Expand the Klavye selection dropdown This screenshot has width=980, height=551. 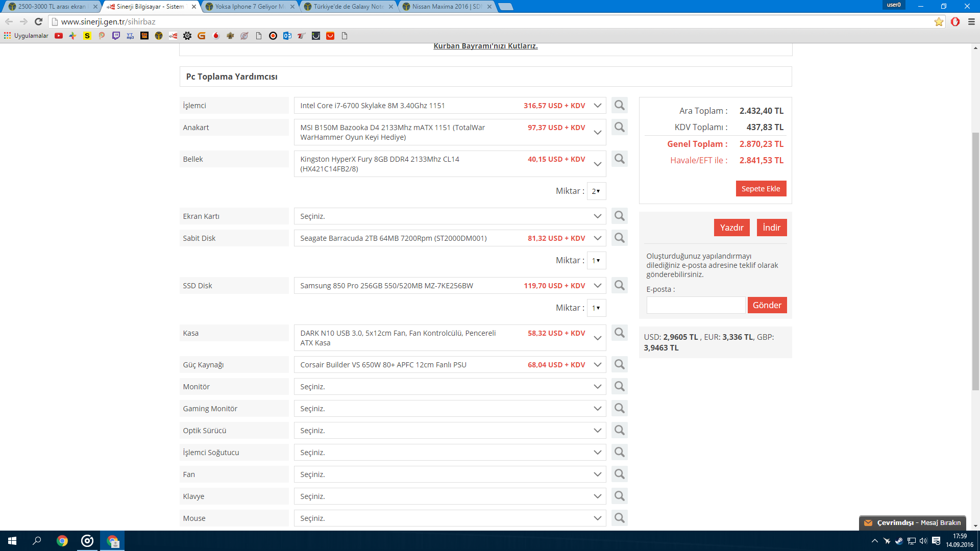click(449, 496)
